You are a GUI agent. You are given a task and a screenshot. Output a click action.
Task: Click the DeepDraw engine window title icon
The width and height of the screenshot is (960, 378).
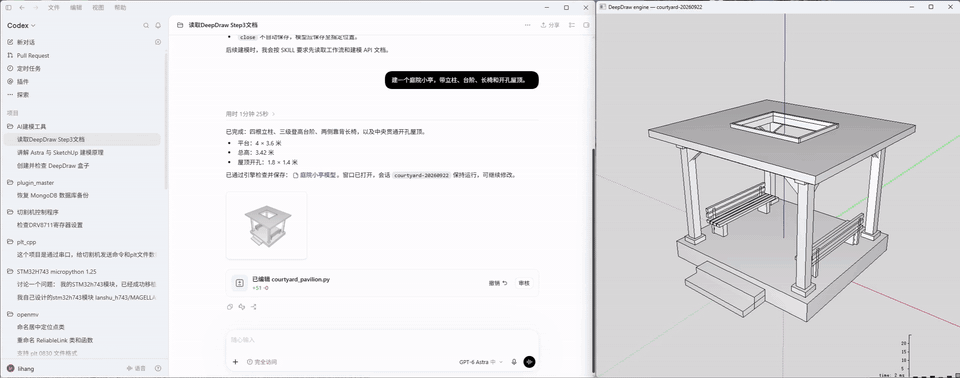pos(602,7)
